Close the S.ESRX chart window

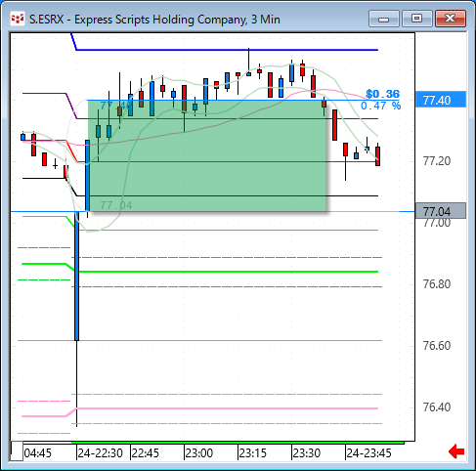click(451, 19)
